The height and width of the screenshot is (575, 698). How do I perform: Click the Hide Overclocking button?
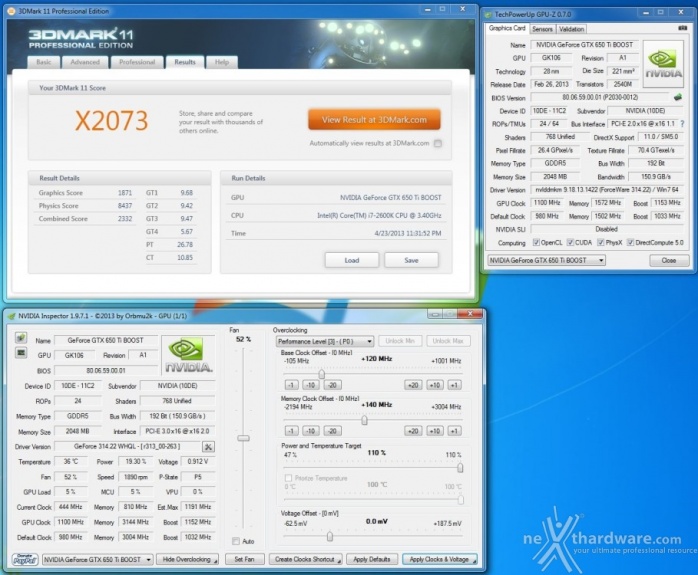coord(187,559)
